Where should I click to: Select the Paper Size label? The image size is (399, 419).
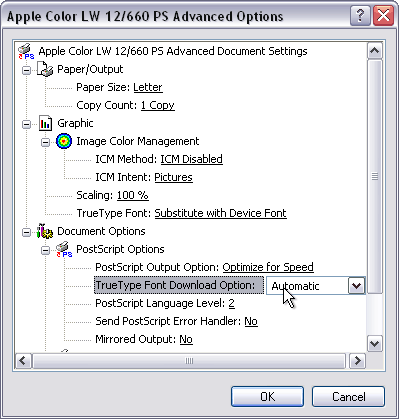pyautogui.click(x=103, y=87)
